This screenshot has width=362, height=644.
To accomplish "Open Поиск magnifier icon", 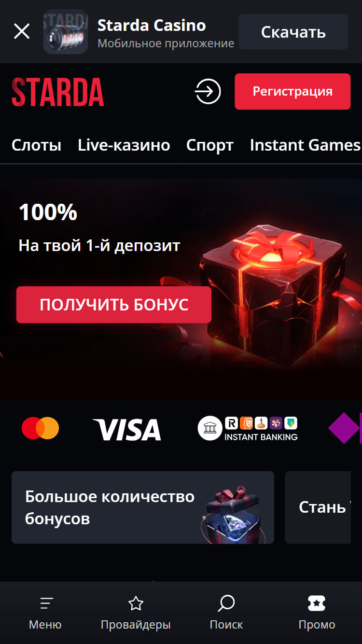I will (x=226, y=603).
